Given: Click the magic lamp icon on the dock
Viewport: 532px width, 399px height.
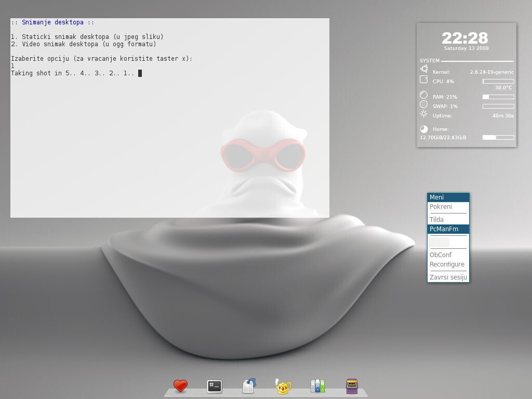Looking at the screenshot, I should [283, 385].
